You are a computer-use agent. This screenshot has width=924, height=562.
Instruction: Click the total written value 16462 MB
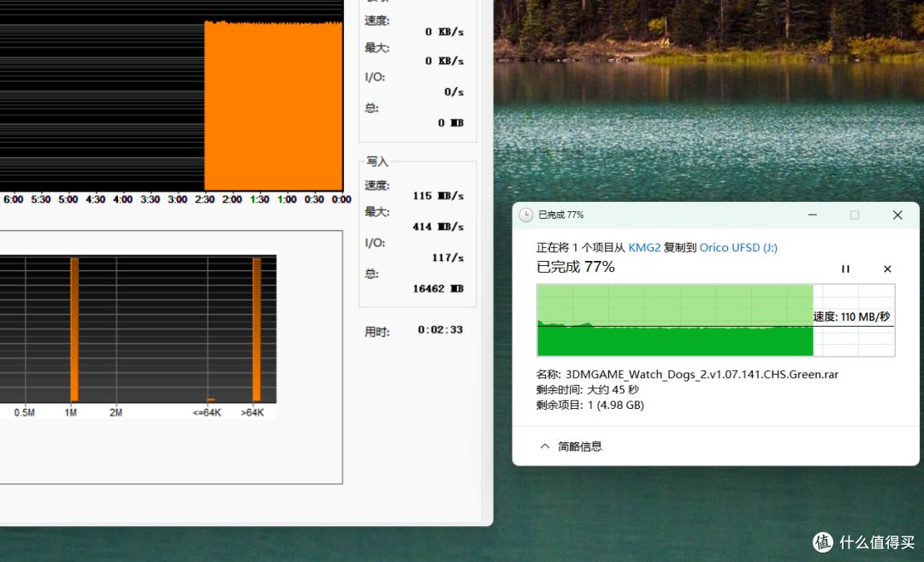(438, 288)
